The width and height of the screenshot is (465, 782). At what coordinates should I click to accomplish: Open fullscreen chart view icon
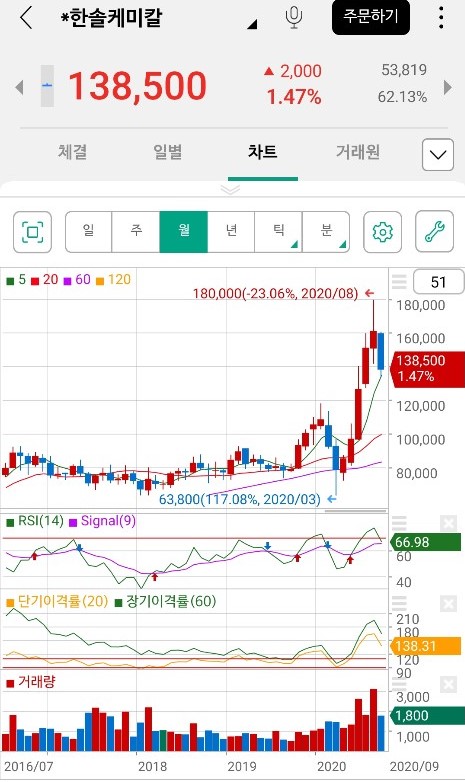pos(32,232)
